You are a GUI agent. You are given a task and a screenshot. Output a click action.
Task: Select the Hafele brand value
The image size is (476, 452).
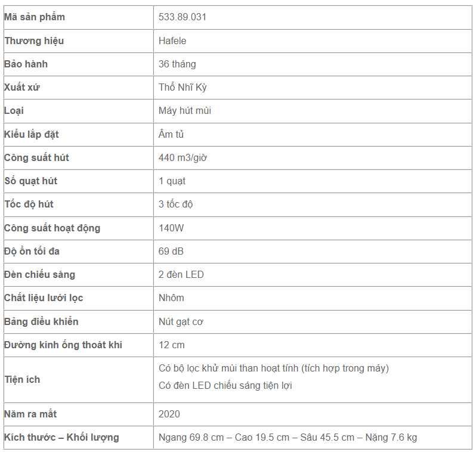172,41
